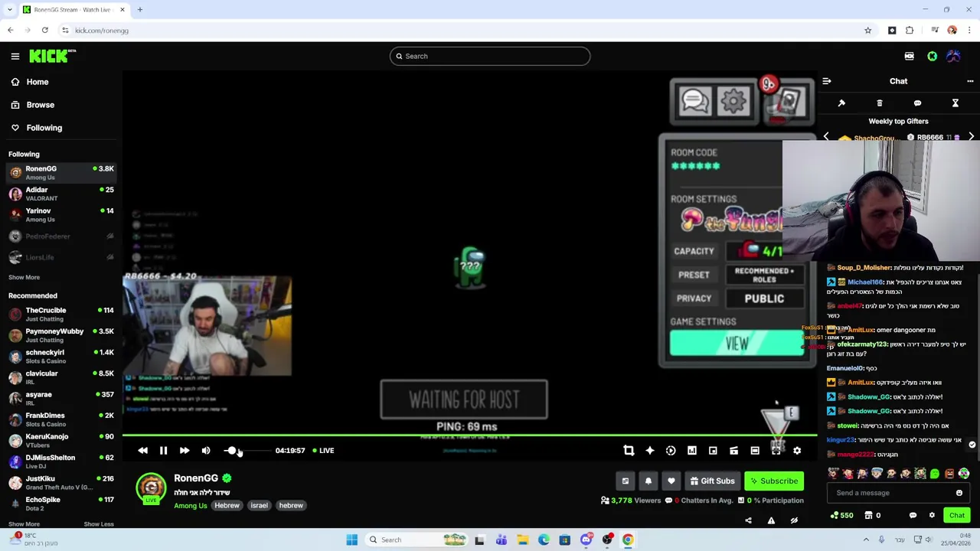Click the capitalized Hebrew tag
Screen dimensions: 980x551
pos(227,506)
